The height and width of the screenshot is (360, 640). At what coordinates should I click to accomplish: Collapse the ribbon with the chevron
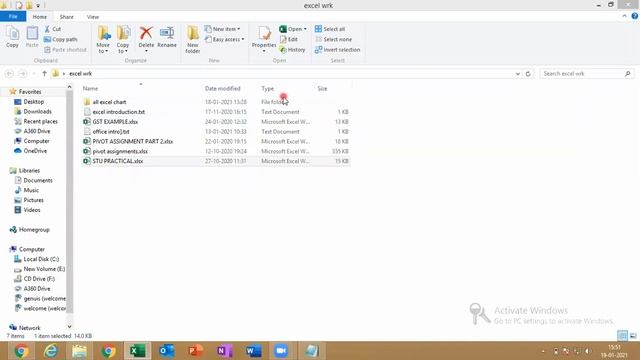click(x=624, y=16)
